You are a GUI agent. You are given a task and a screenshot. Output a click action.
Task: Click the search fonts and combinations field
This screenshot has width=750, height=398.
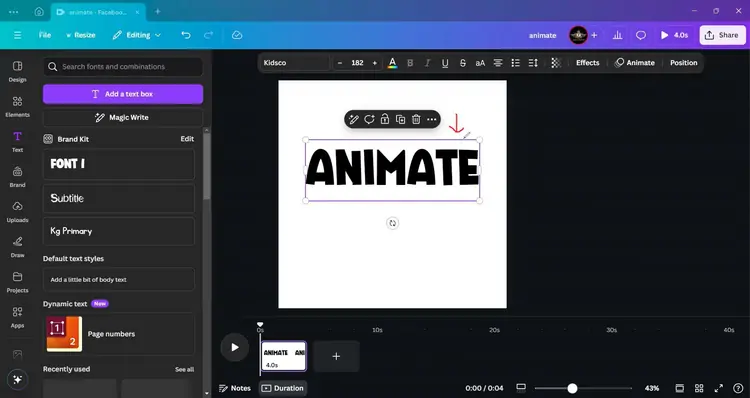pyautogui.click(x=123, y=67)
